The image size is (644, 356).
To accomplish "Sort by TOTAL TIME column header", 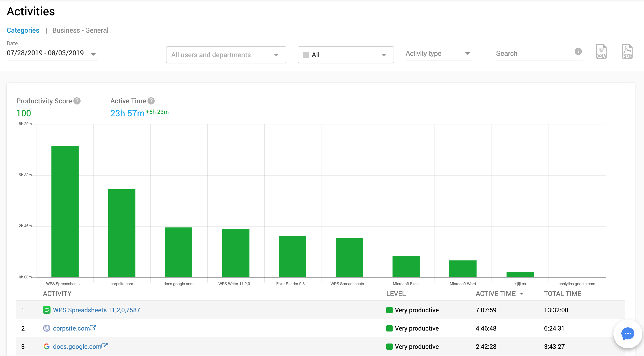I will [562, 294].
